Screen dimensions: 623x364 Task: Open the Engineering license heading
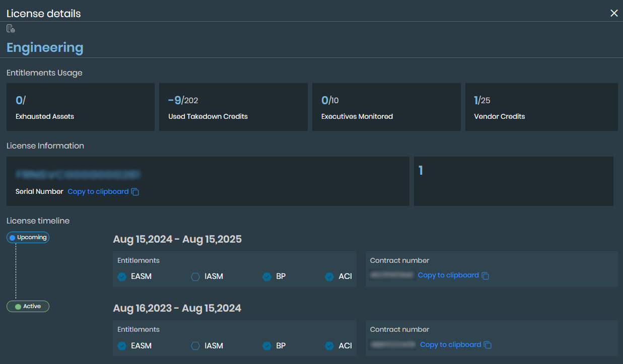click(45, 47)
